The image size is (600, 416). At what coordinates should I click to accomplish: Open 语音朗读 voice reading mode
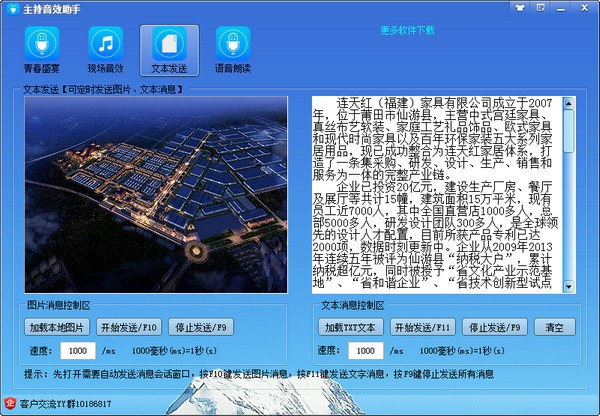(x=233, y=52)
